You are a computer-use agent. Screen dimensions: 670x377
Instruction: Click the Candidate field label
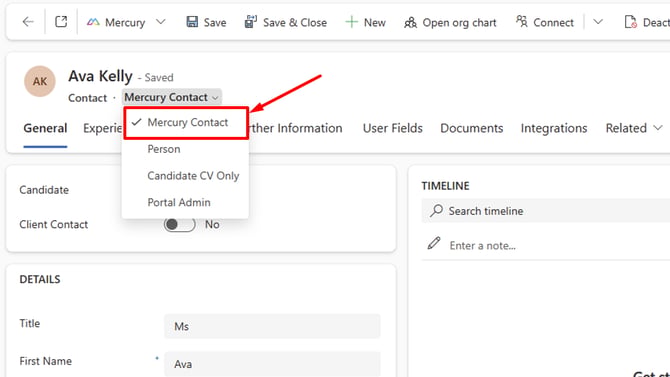pos(44,190)
